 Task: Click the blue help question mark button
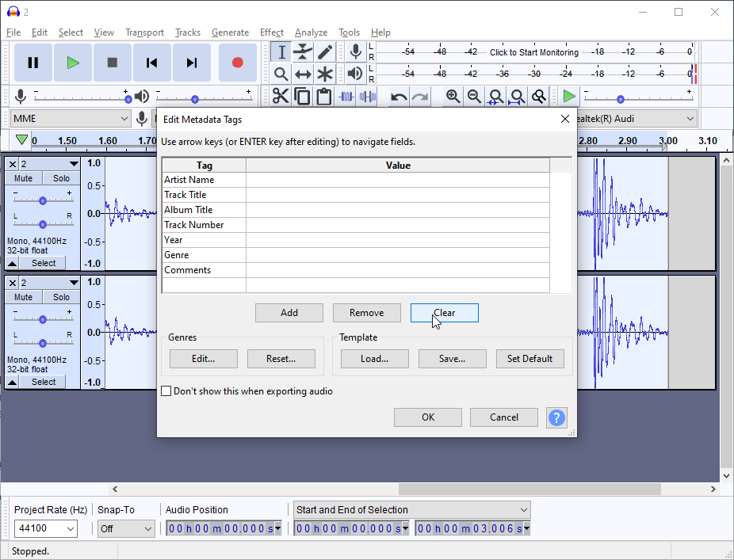coord(556,417)
